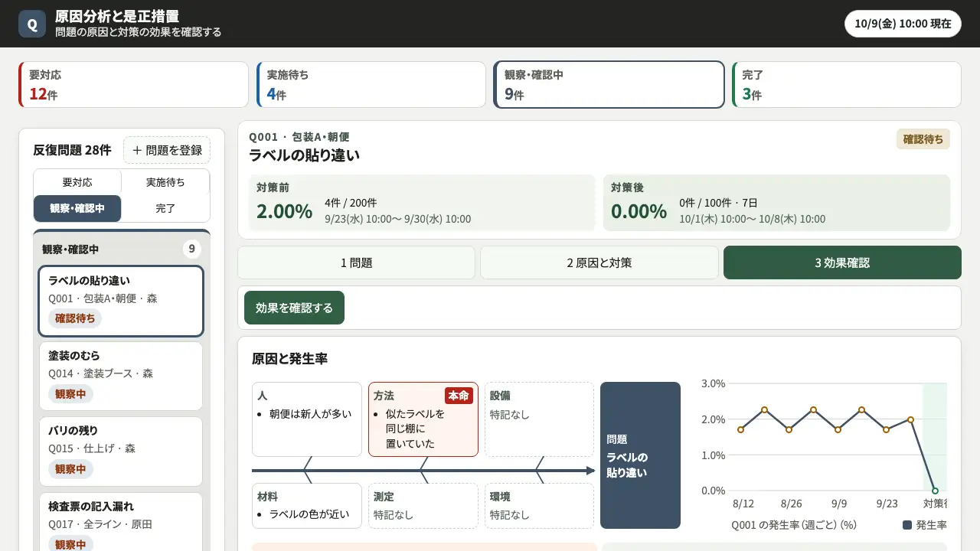The height and width of the screenshot is (551, 980).
Task: Select the 観察・確認中 filter tab
Action: tap(77, 208)
